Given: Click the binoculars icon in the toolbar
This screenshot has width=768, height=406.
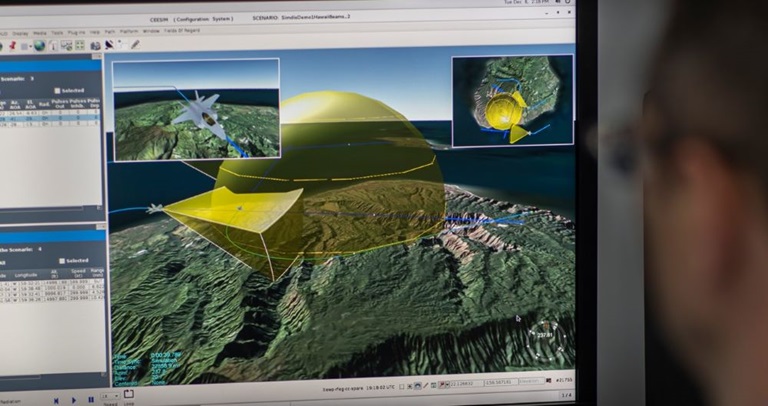Looking at the screenshot, I should tap(95, 45).
